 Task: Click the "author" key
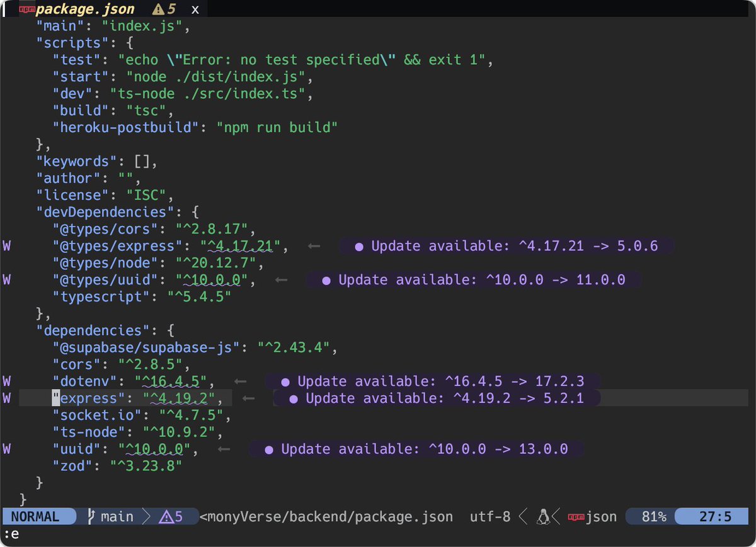[x=69, y=178]
